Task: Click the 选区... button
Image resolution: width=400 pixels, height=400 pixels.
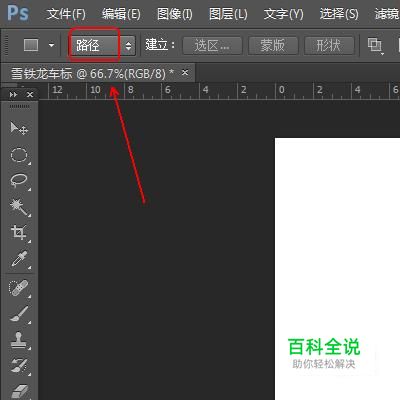Action: pos(212,45)
